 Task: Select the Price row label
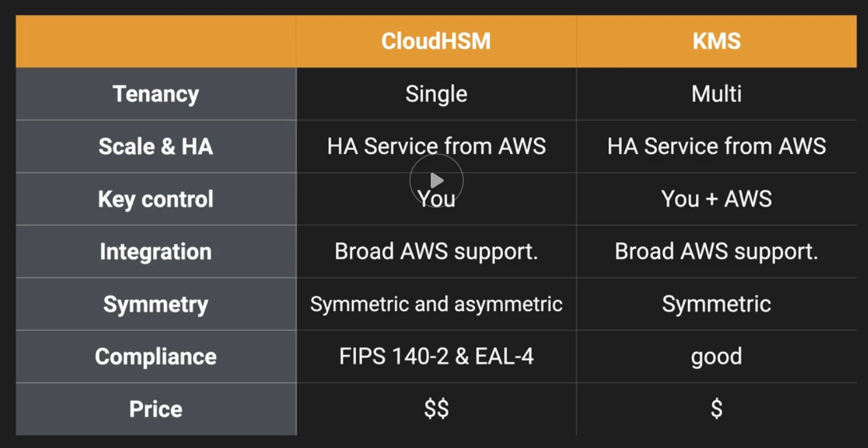pyautogui.click(x=156, y=409)
